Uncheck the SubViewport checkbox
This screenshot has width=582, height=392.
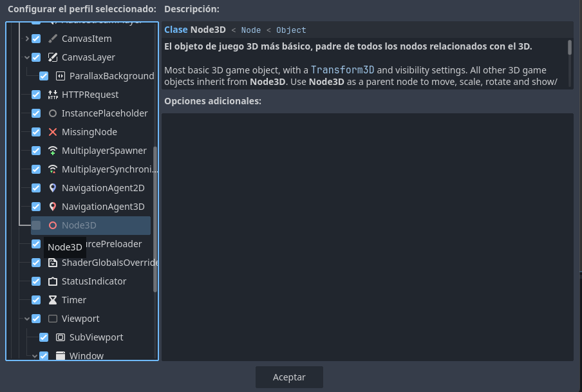[x=44, y=337]
